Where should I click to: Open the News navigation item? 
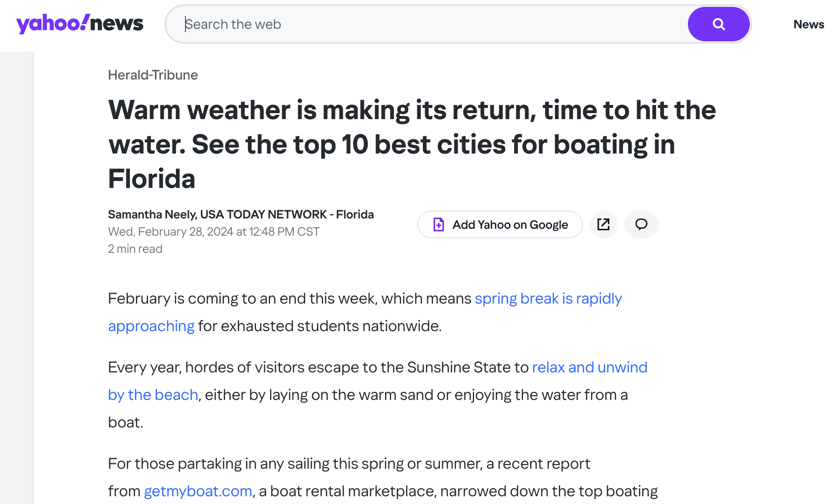pos(808,24)
